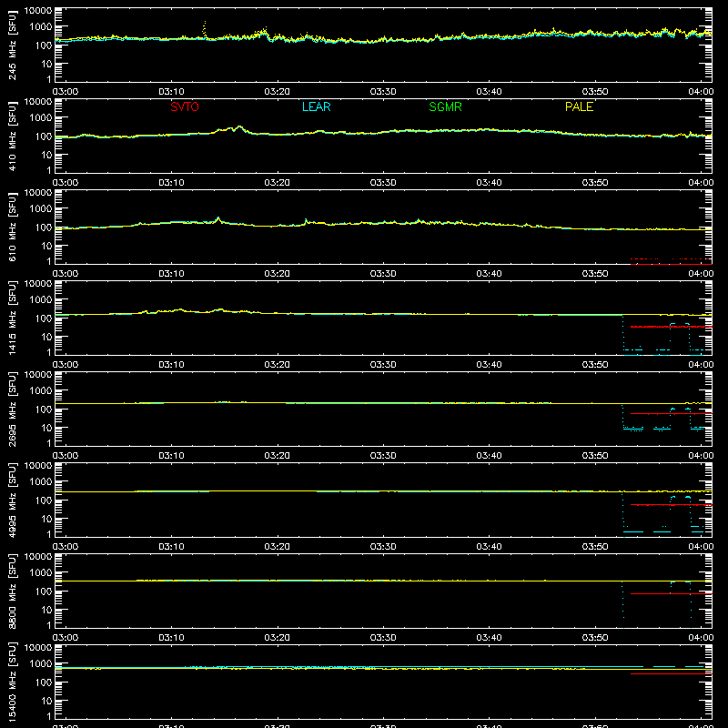Select the 410 MHz [SFU] axis label

12,136
